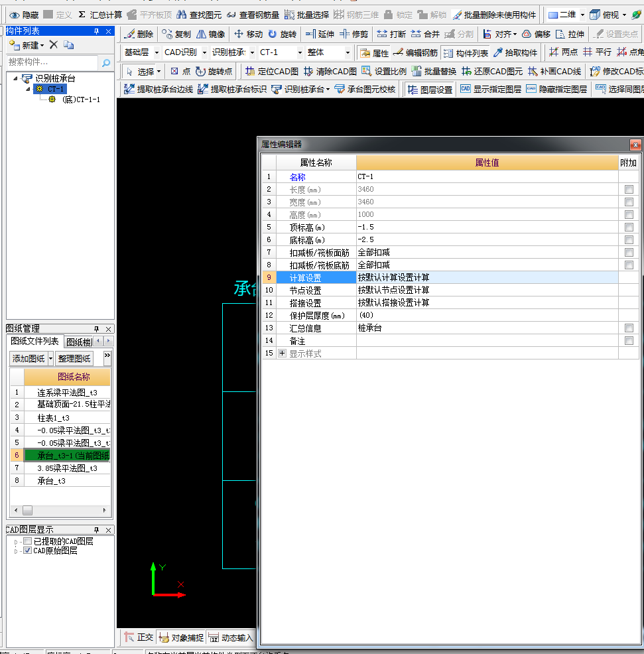This screenshot has height=654, width=644.
Task: Select the 移动 move tool
Action: (x=248, y=34)
